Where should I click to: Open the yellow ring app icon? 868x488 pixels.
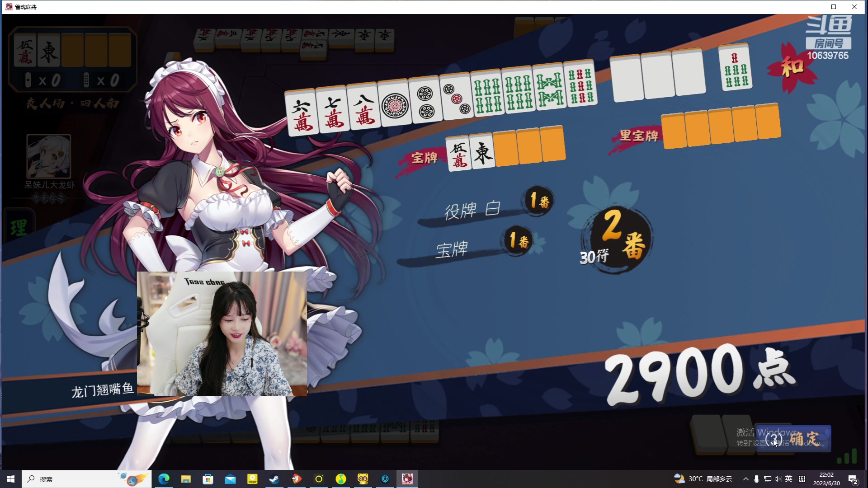[319, 479]
